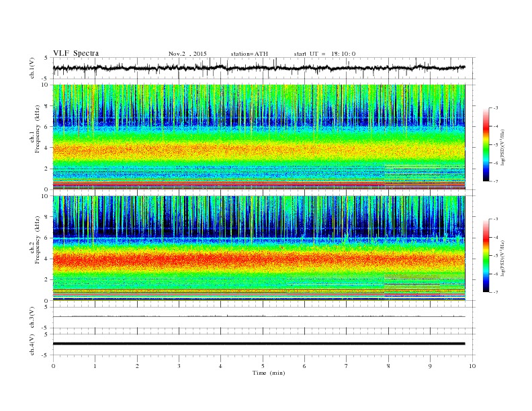Click the "station=ATH" header text
This screenshot has height=411, width=532.
[249, 54]
